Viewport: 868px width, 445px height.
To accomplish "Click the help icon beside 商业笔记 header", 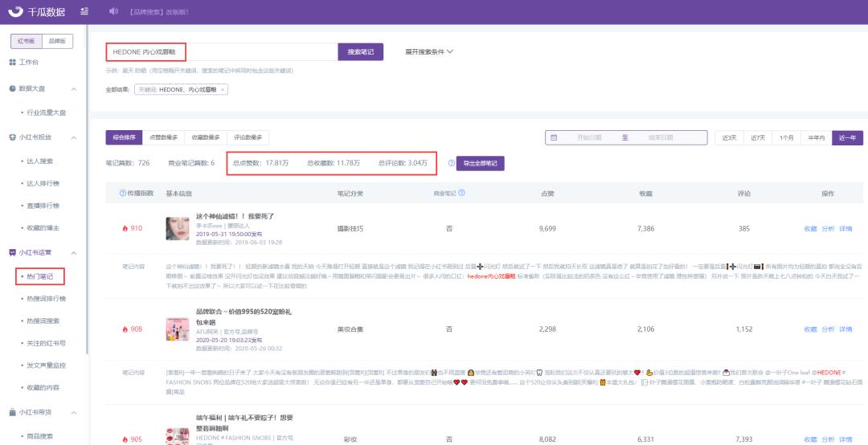I will click(461, 193).
